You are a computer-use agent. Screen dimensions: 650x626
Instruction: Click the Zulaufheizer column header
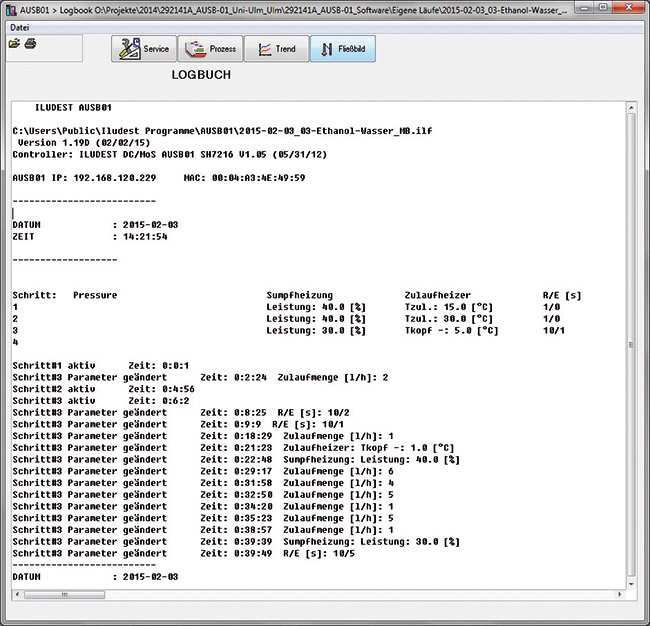438,295
